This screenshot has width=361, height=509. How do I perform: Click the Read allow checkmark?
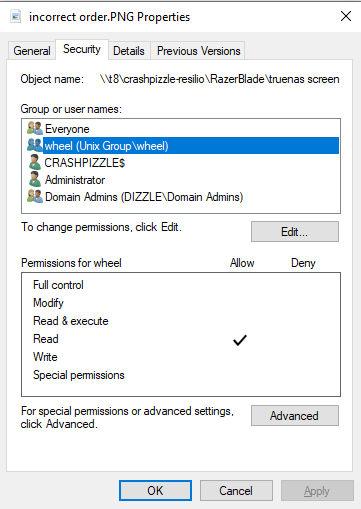click(x=240, y=340)
